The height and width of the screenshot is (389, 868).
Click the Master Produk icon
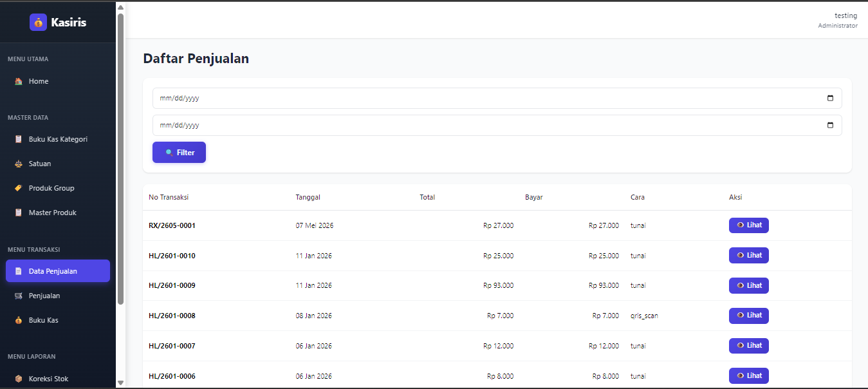19,213
